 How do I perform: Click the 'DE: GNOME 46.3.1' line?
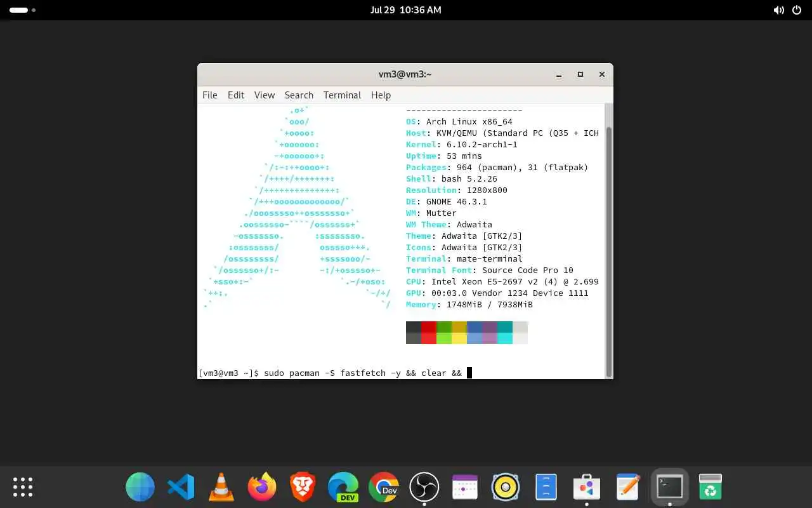pyautogui.click(x=447, y=201)
